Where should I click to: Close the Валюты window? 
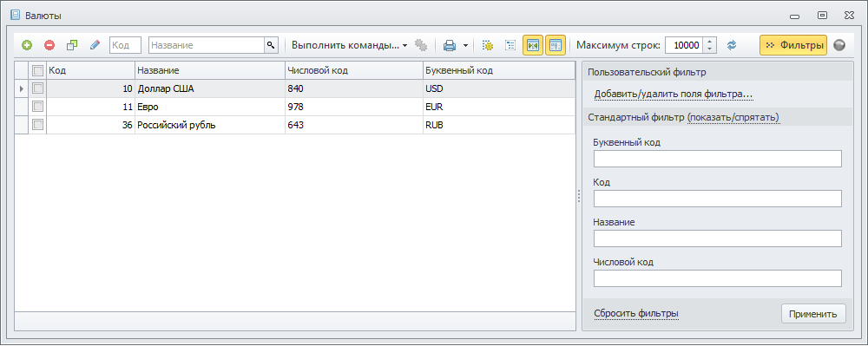849,16
